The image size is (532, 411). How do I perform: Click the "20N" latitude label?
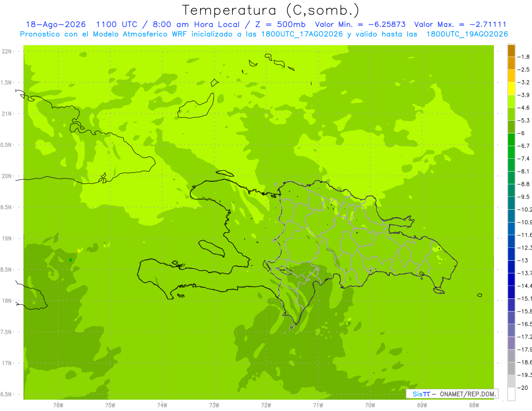click(8, 176)
